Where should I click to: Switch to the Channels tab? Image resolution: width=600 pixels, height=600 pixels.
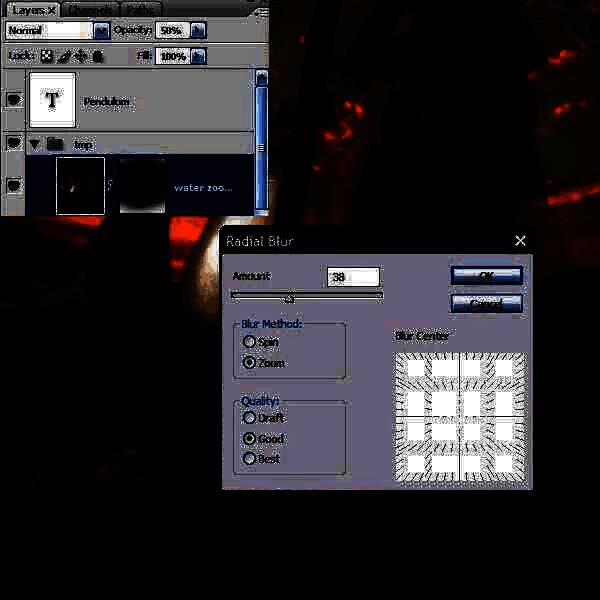(x=91, y=9)
